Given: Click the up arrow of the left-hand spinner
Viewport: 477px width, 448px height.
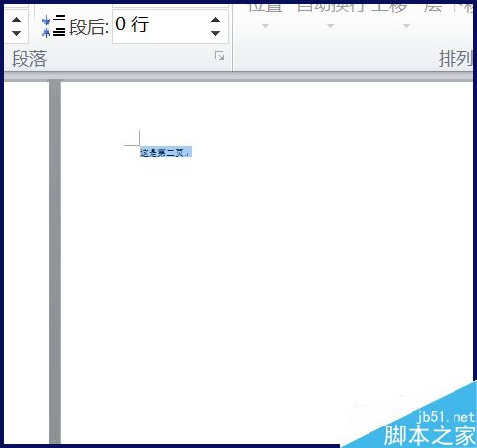Looking at the screenshot, I should pyautogui.click(x=16, y=20).
